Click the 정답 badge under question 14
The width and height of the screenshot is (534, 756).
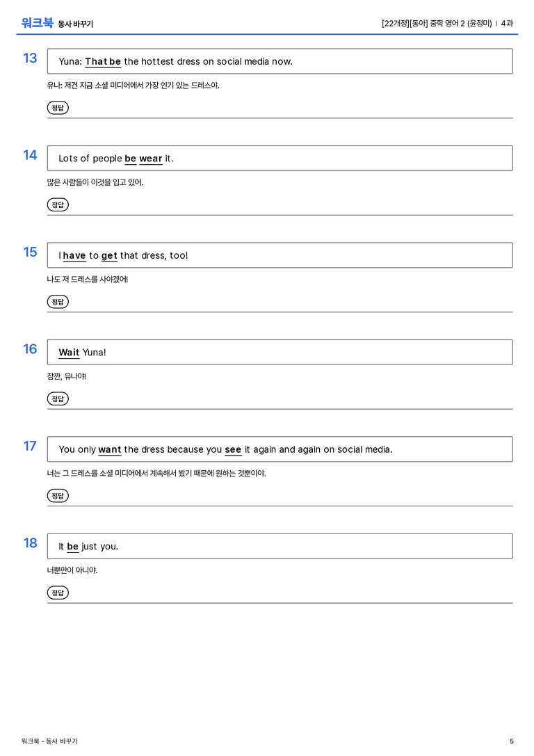coord(58,204)
